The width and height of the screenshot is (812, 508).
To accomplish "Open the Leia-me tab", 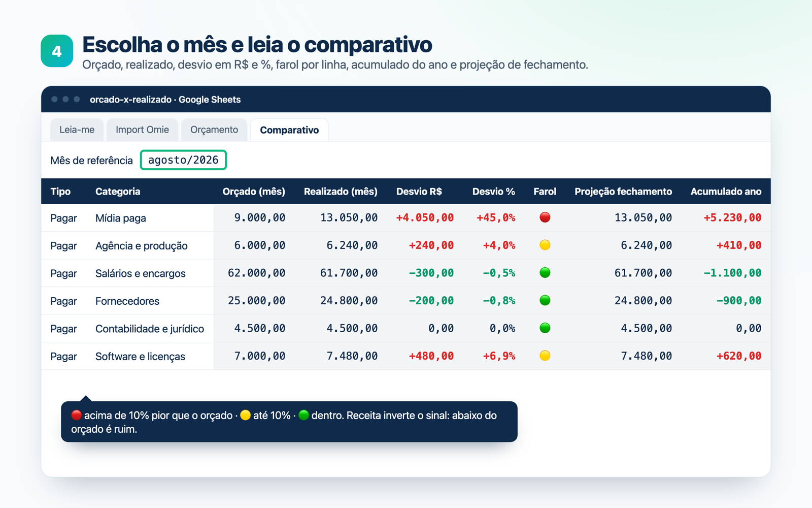I will click(77, 130).
